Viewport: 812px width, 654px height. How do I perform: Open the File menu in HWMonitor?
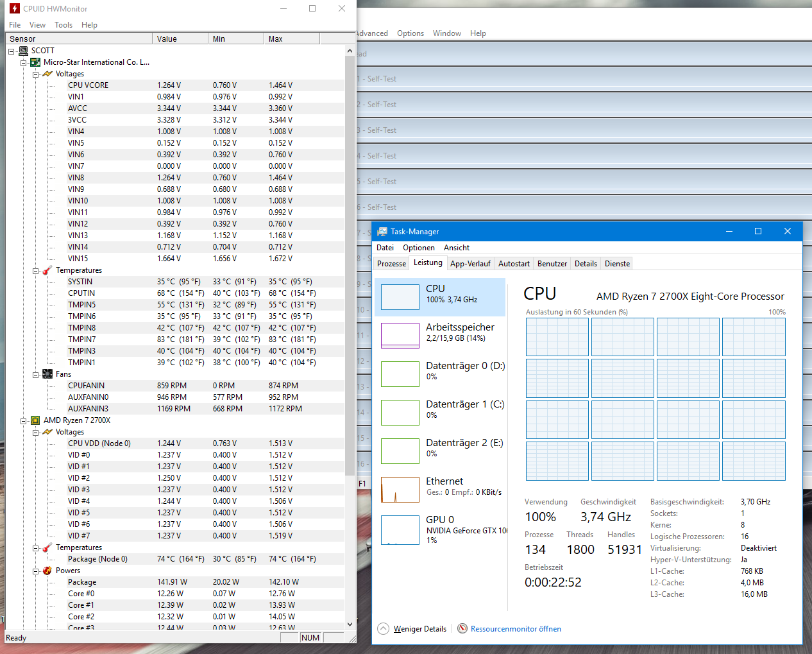tap(15, 25)
